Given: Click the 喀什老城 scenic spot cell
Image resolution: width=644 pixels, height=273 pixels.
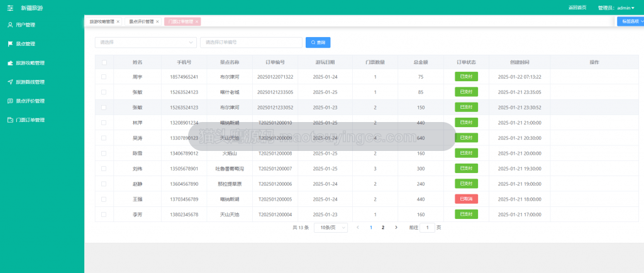Looking at the screenshot, I should (230, 92).
